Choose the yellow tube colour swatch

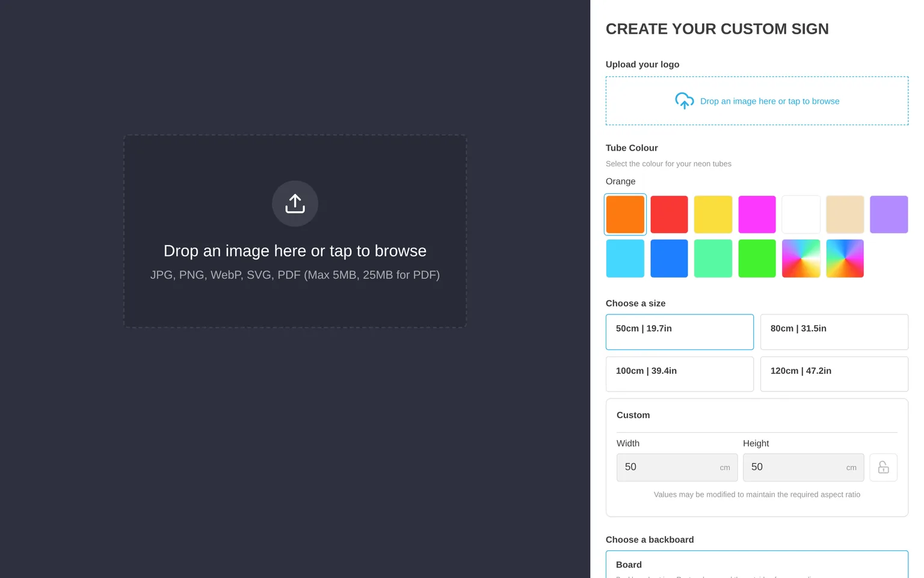713,214
